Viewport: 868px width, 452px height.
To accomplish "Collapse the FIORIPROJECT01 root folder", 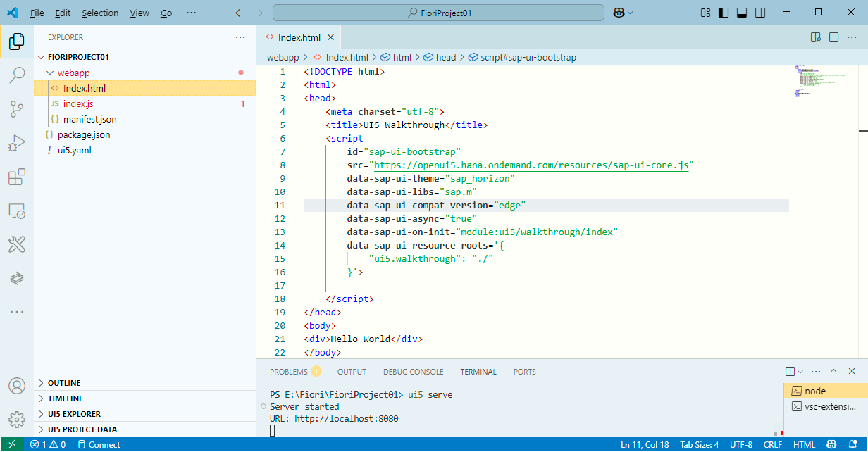I will tap(144, 57).
